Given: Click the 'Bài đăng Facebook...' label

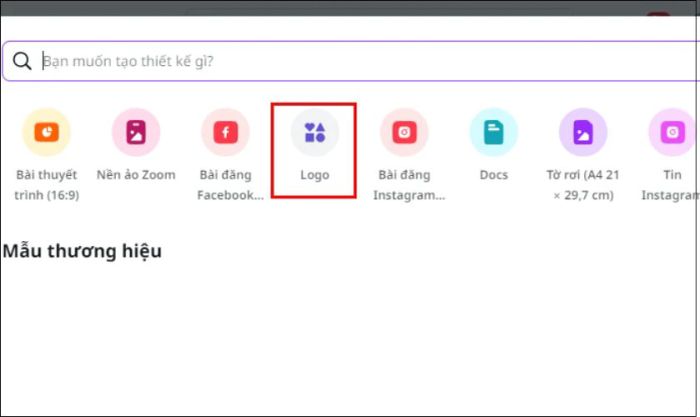Looking at the screenshot, I should click(x=230, y=185).
